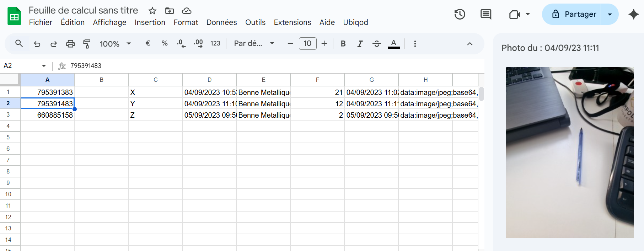This screenshot has width=644, height=251.
Task: Select the paint format tool
Action: (x=86, y=44)
